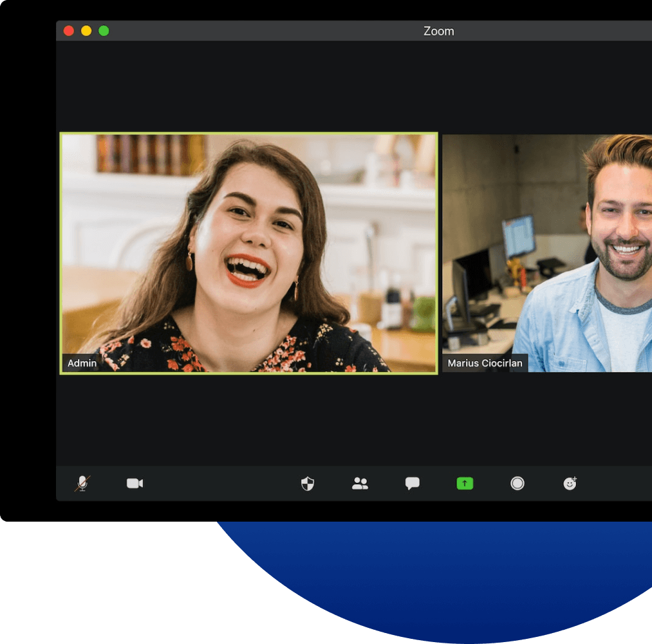Click the Admin name label

[x=82, y=363]
